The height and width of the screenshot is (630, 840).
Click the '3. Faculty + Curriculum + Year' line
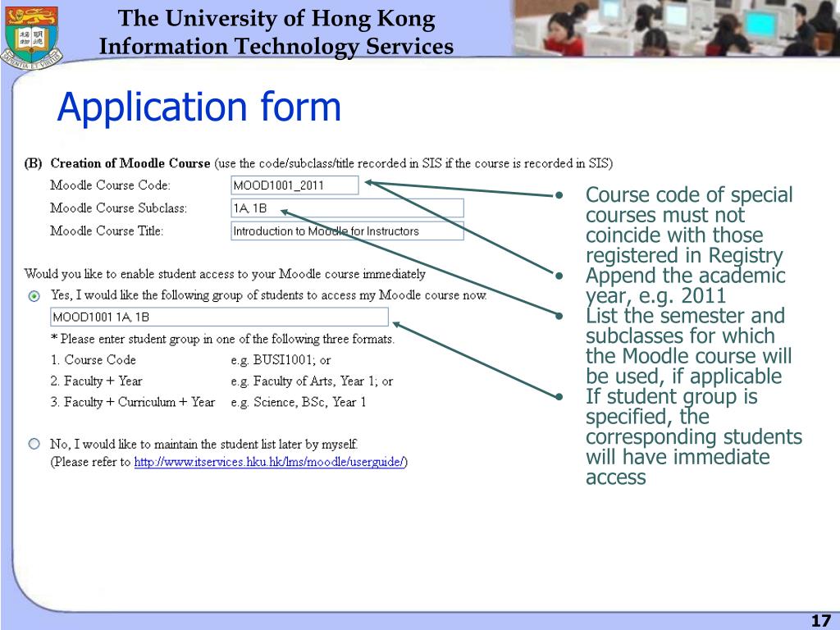point(133,402)
